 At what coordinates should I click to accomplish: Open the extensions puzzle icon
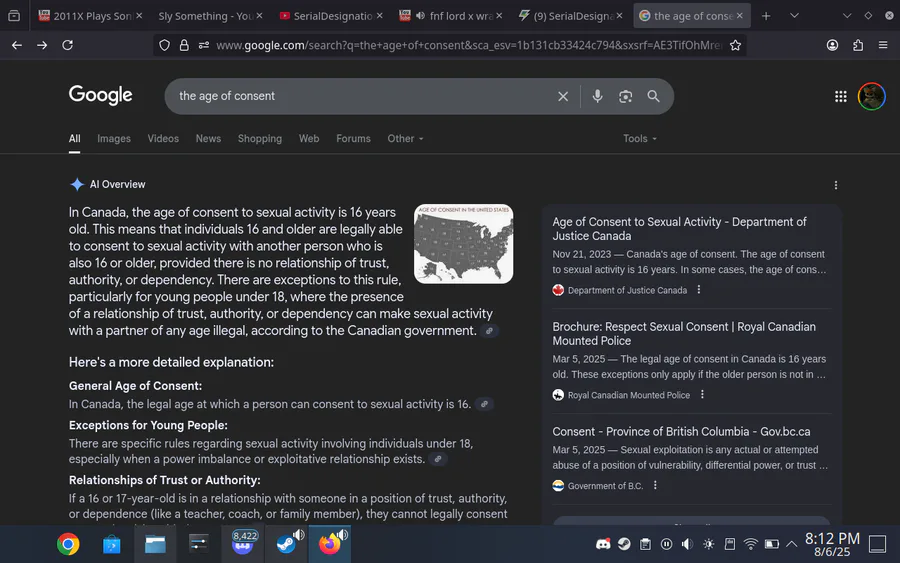(858, 45)
